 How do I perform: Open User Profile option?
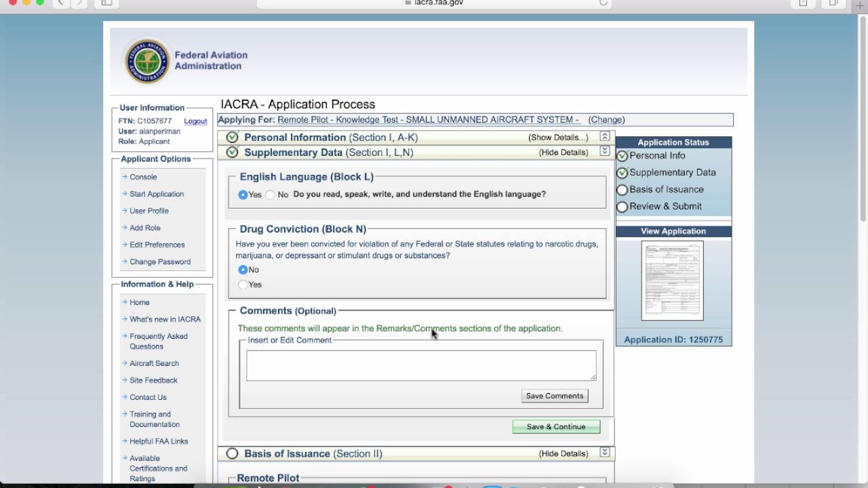click(x=149, y=211)
